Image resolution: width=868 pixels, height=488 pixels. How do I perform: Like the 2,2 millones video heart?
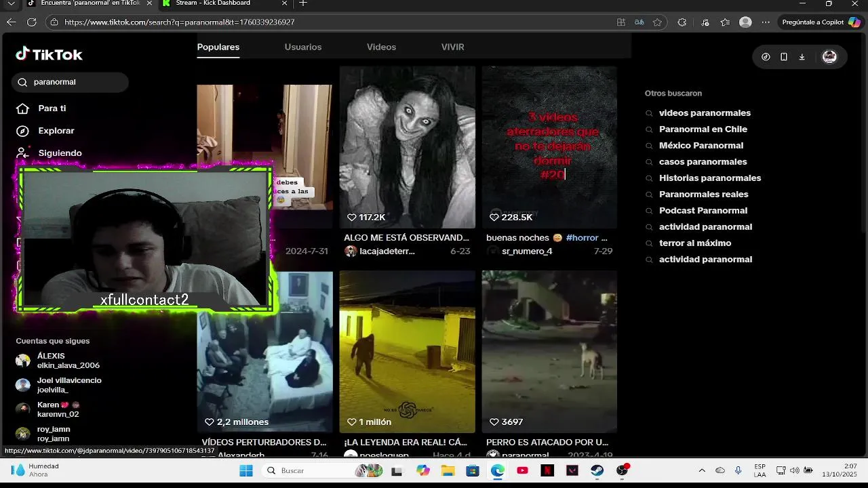point(209,422)
